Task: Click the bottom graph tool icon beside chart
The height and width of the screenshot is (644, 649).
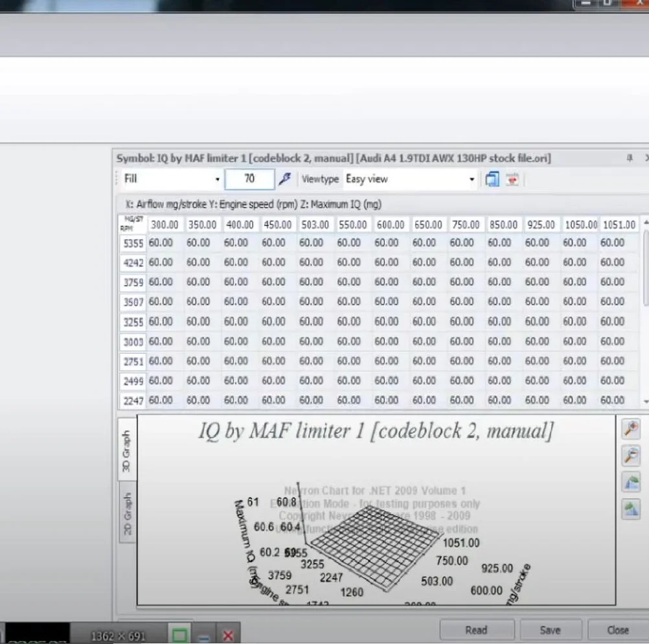Action: pos(631,509)
